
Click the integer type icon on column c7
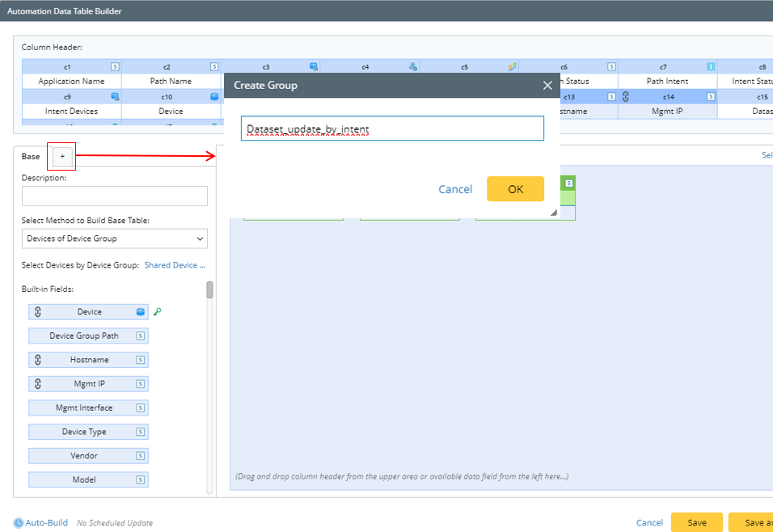click(x=711, y=66)
